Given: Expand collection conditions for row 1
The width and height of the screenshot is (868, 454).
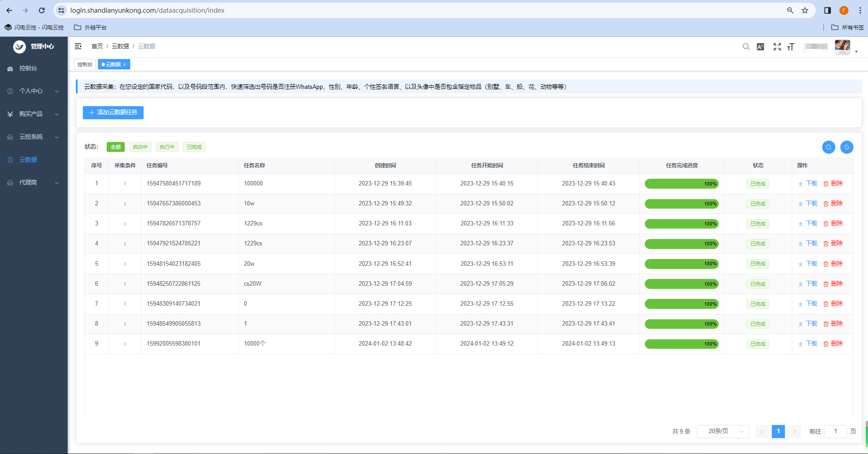Looking at the screenshot, I should (x=125, y=184).
